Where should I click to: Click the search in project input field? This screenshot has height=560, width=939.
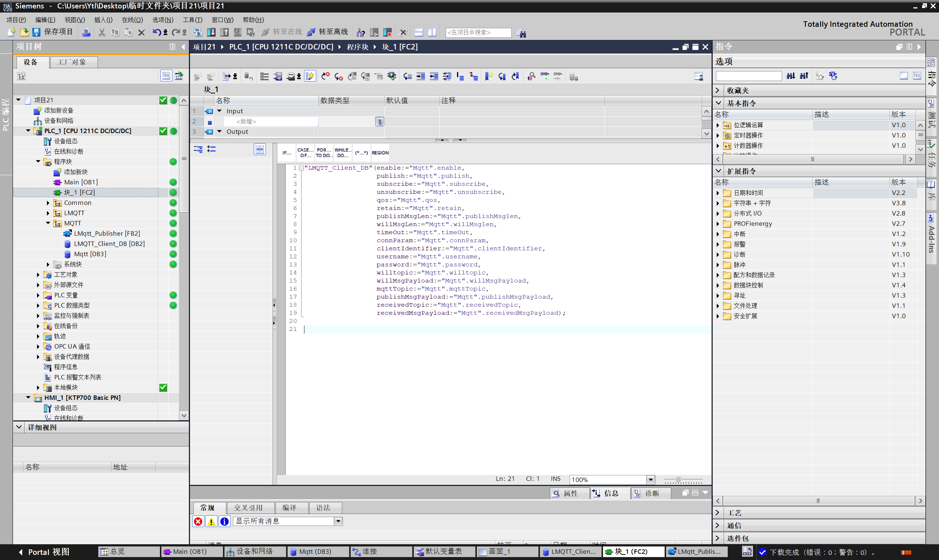(x=478, y=33)
